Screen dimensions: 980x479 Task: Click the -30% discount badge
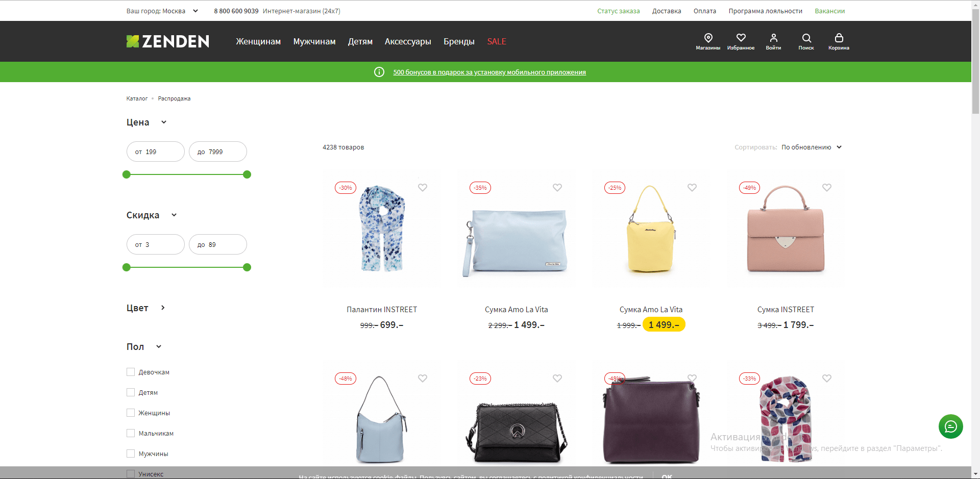pos(346,188)
